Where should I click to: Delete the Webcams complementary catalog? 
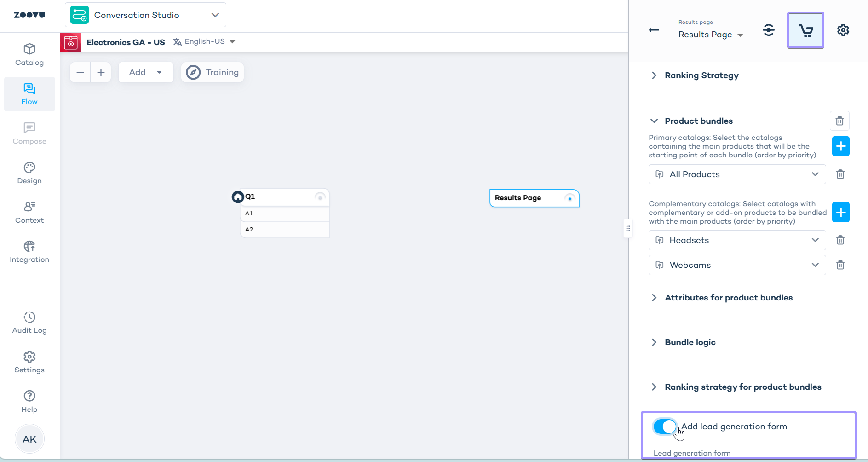tap(840, 265)
